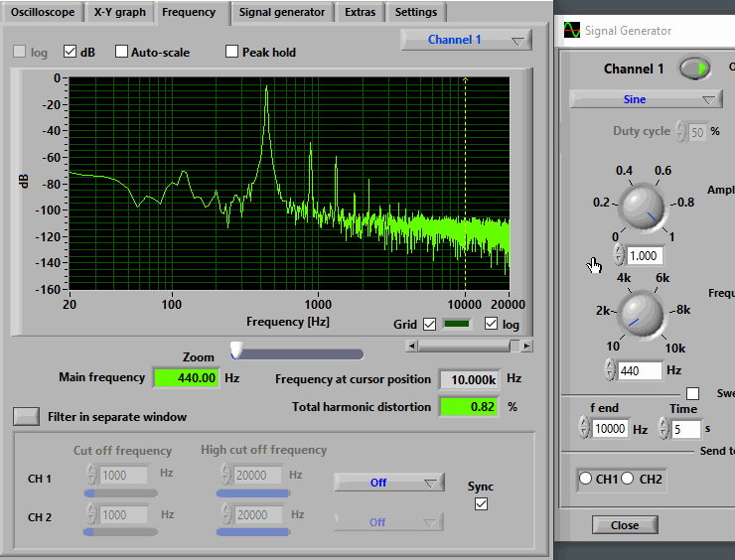Click the amplitude value stepper arrows
Viewport: 735px width, 560px height.
619,254
